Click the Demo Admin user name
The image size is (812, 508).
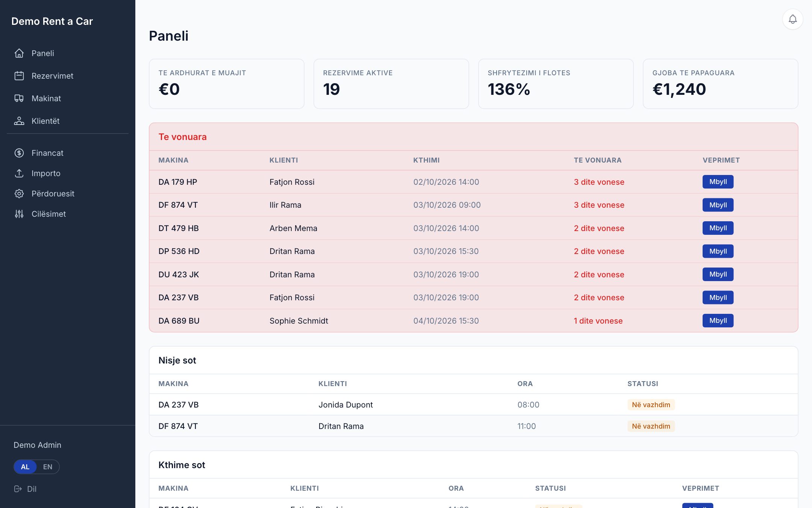[37, 445]
